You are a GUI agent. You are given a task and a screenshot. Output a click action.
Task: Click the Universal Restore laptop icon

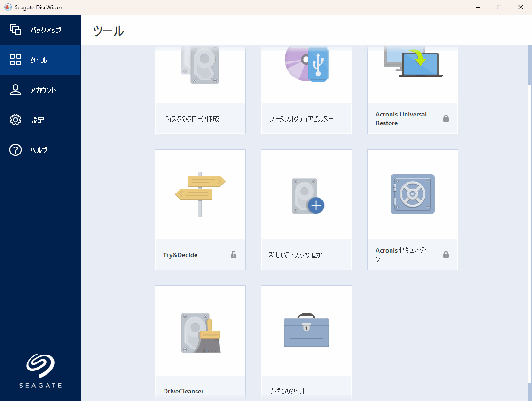413,62
